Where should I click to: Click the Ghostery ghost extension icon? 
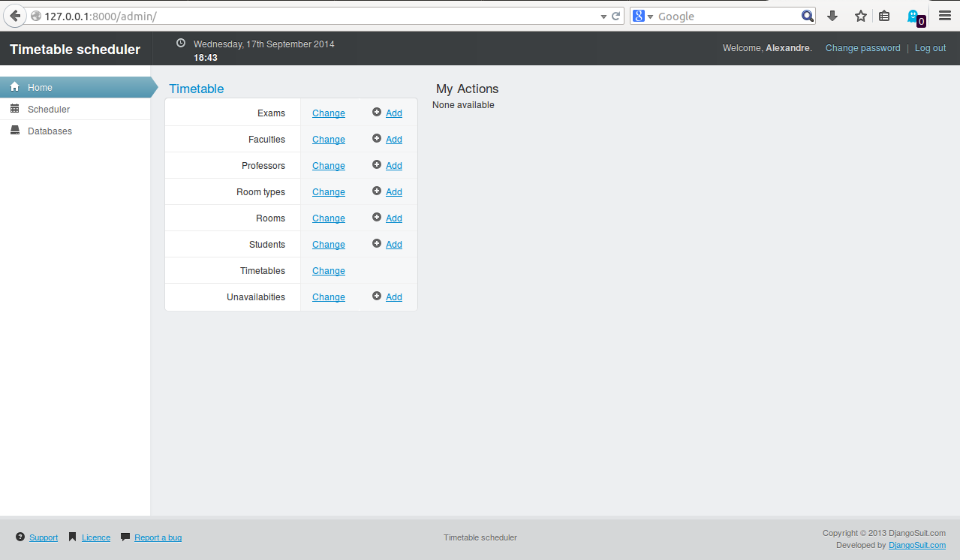pyautogui.click(x=913, y=16)
